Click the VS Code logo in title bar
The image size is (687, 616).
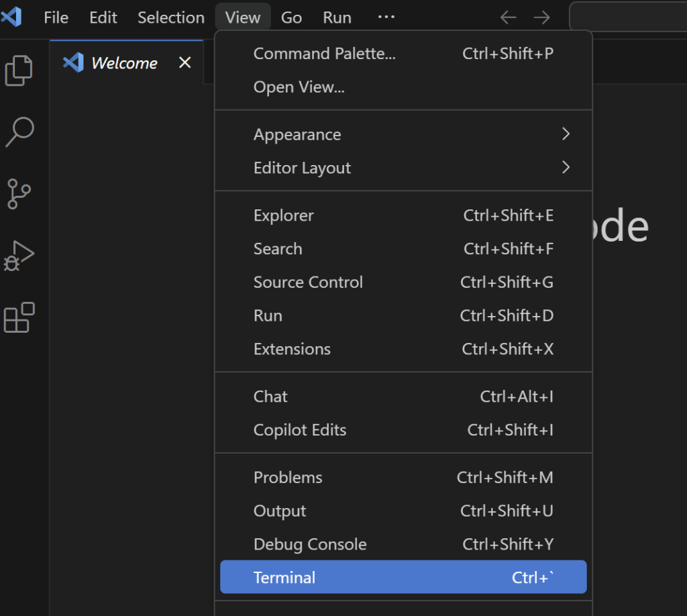11,17
